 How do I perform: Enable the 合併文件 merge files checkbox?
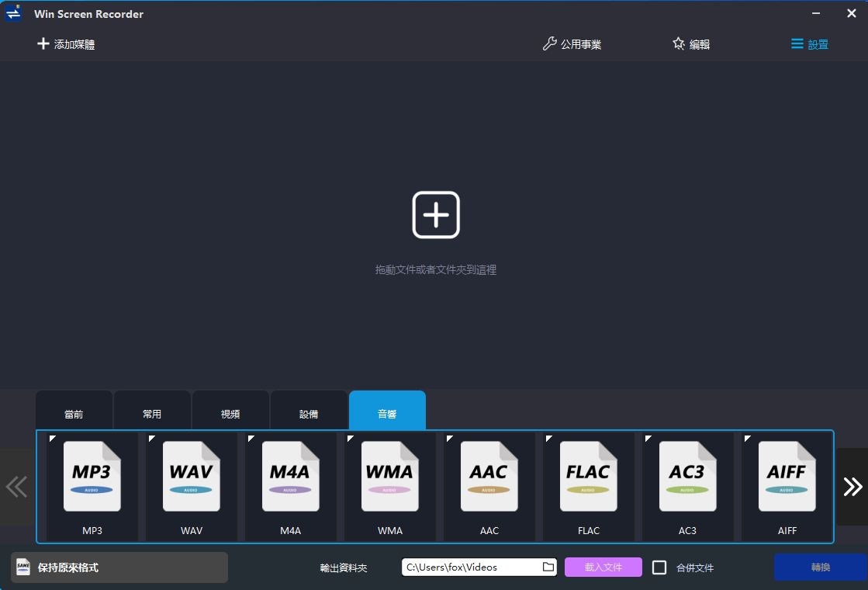coord(659,567)
